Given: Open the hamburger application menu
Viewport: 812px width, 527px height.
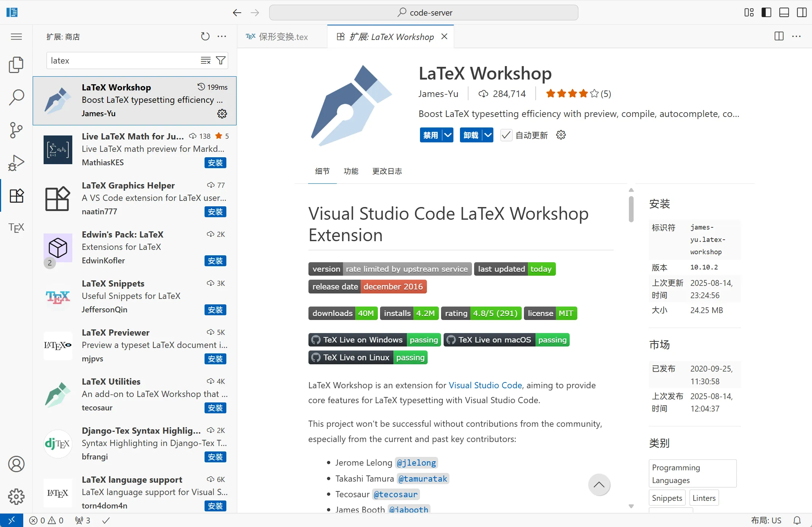Looking at the screenshot, I should coord(16,37).
